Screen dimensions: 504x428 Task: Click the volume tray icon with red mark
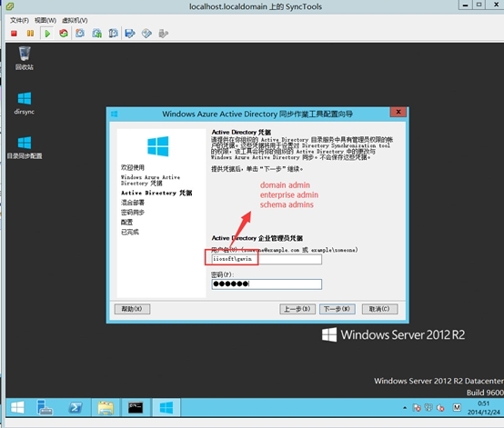point(440,408)
